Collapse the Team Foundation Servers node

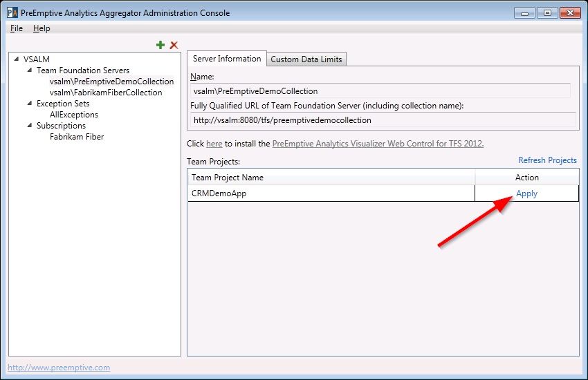click(30, 70)
